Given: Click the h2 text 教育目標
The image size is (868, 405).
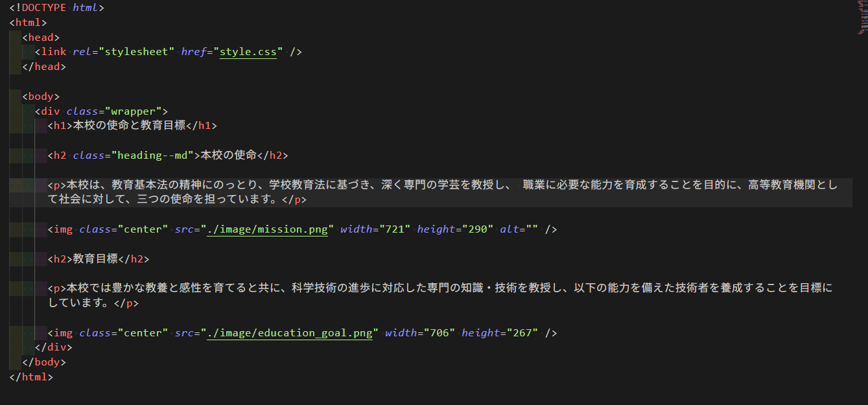Looking at the screenshot, I should coord(95,259).
